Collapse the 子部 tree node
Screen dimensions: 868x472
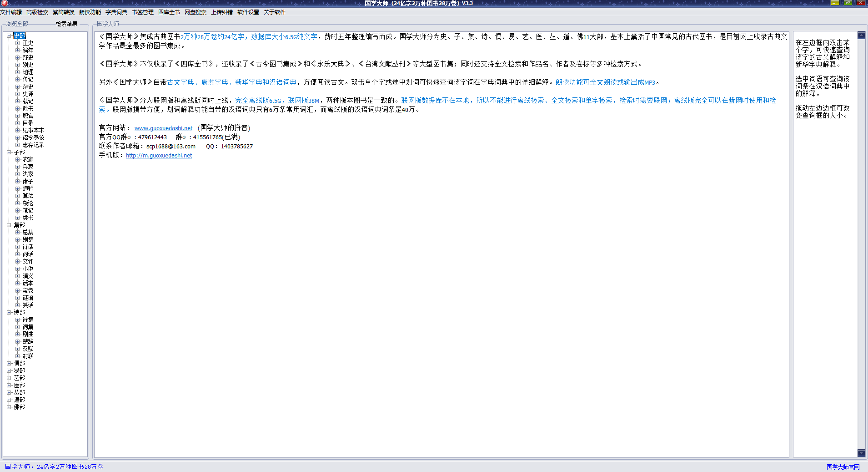(x=9, y=152)
